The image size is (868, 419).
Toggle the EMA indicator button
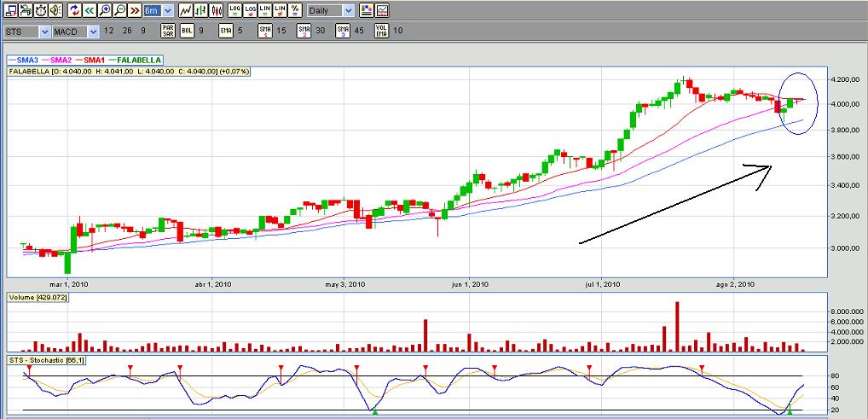pyautogui.click(x=226, y=31)
